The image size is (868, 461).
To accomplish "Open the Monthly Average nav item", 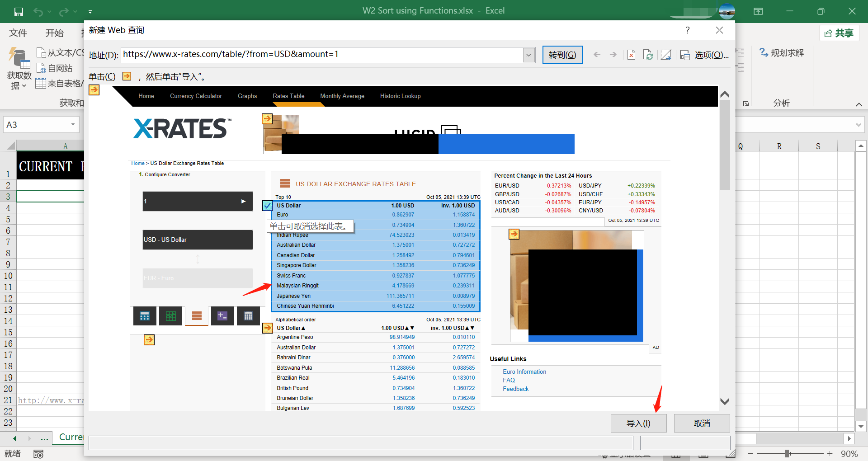I will click(x=342, y=96).
